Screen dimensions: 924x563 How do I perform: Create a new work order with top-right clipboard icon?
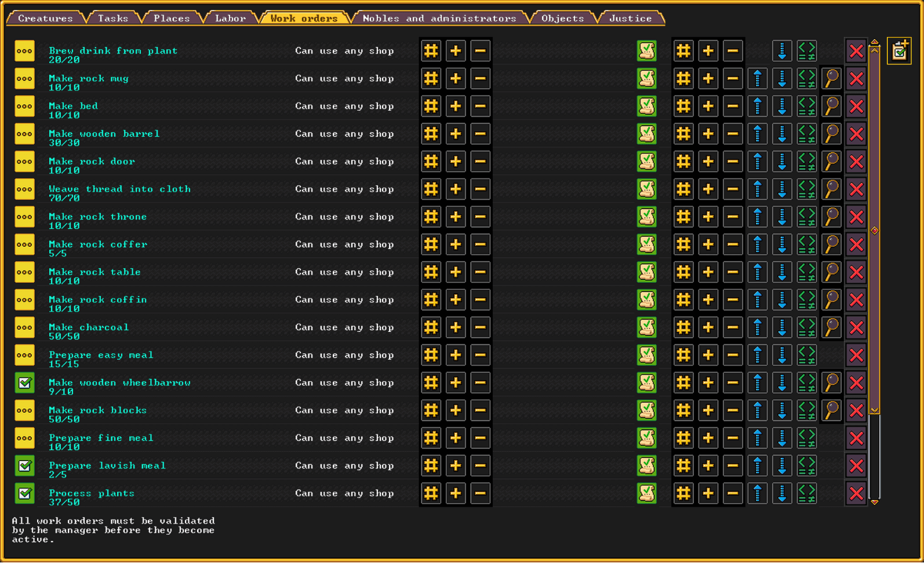click(x=899, y=51)
